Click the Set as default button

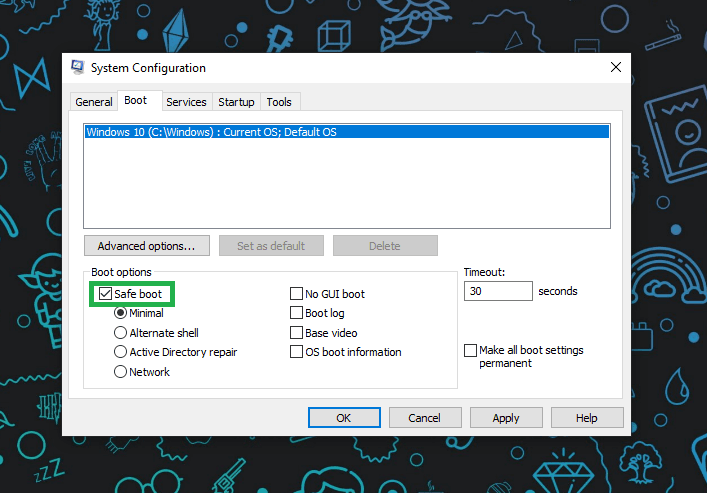pyautogui.click(x=271, y=246)
